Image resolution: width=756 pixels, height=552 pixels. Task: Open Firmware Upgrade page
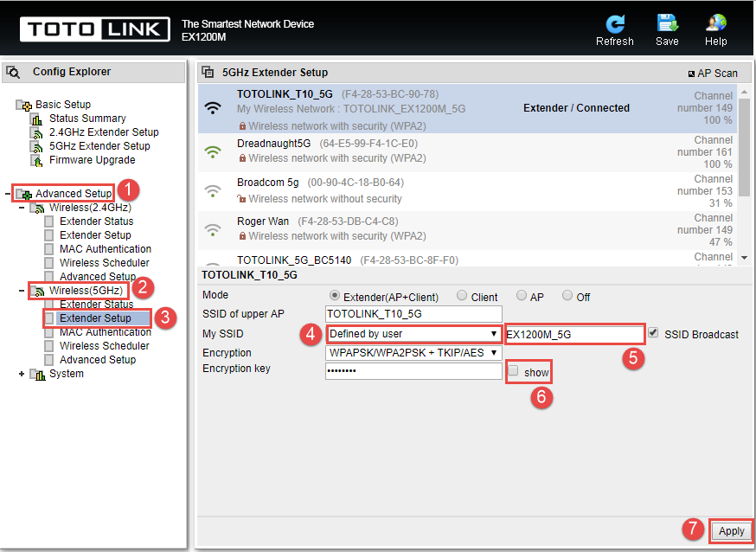pyautogui.click(x=92, y=161)
